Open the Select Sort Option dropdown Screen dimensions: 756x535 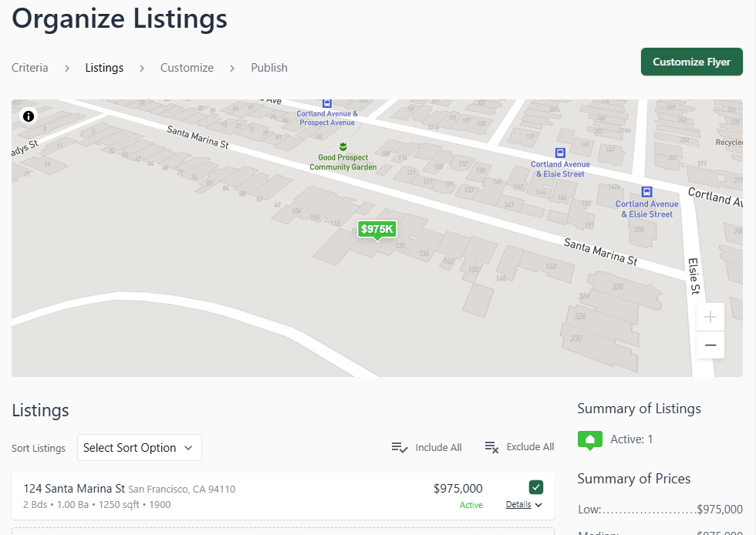pyautogui.click(x=139, y=448)
